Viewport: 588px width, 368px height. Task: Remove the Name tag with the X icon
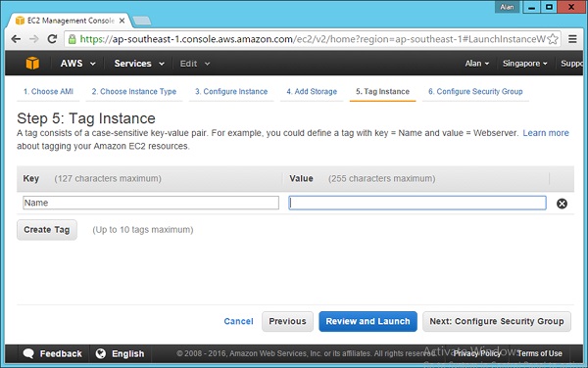(x=562, y=204)
